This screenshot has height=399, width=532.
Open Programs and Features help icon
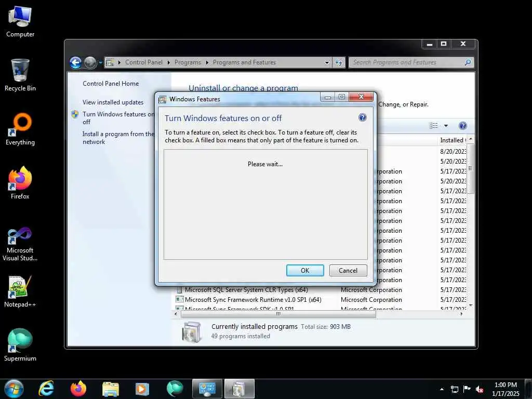tap(462, 126)
